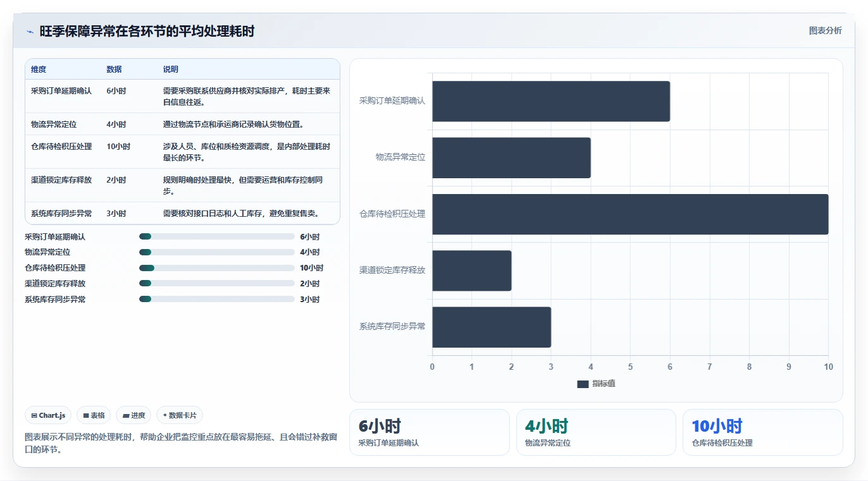This screenshot has width=868, height=481.
Task: Click the 系统库存同步异常 chart bar
Action: (x=492, y=327)
